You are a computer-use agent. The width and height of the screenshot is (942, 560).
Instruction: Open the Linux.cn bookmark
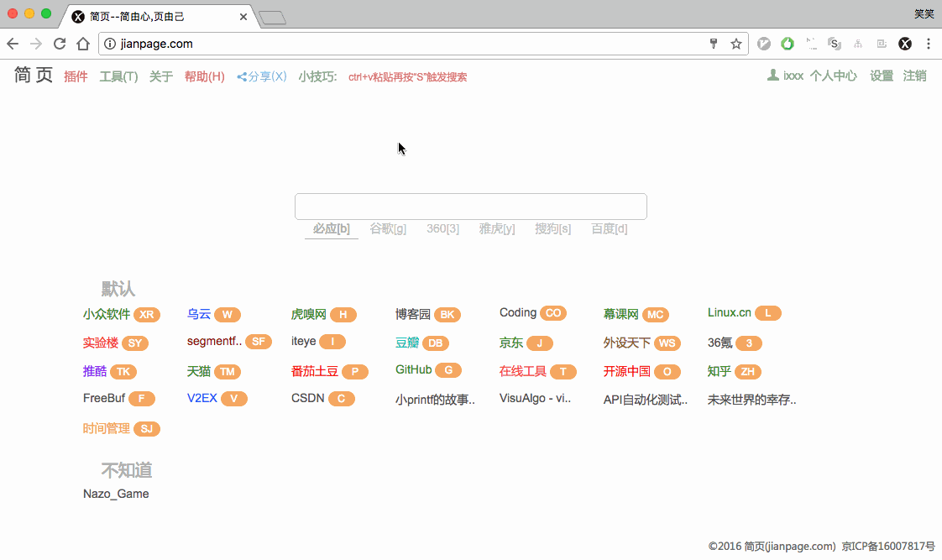[x=730, y=312]
